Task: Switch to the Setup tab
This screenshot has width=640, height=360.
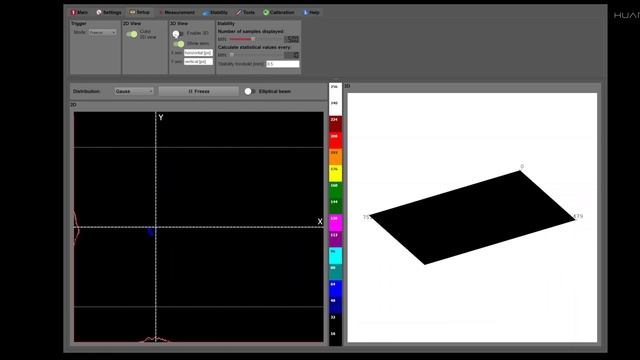Action: tap(140, 13)
